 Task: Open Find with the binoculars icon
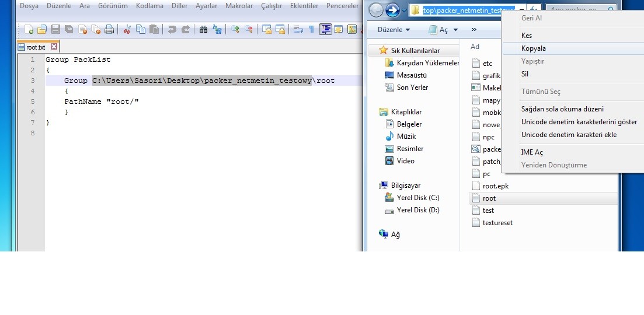pos(203,29)
